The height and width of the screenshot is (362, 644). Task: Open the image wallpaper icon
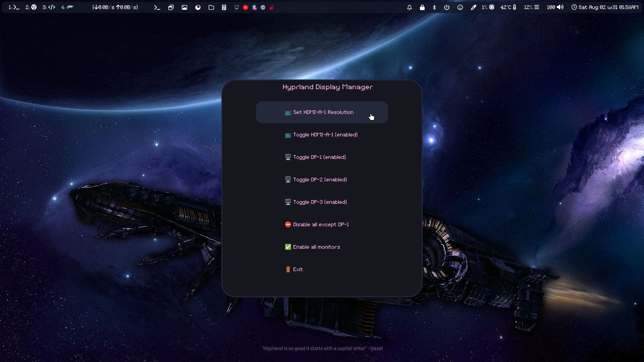click(x=184, y=7)
